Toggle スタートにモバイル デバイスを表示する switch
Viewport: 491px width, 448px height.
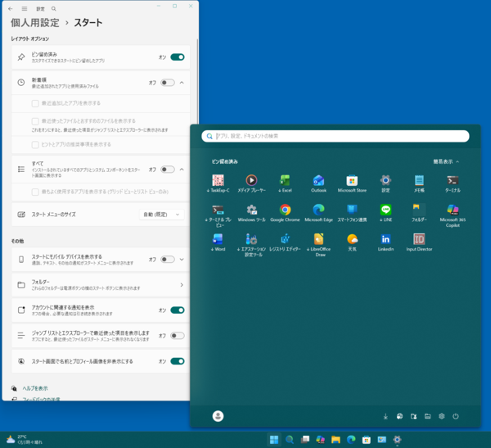tap(168, 260)
